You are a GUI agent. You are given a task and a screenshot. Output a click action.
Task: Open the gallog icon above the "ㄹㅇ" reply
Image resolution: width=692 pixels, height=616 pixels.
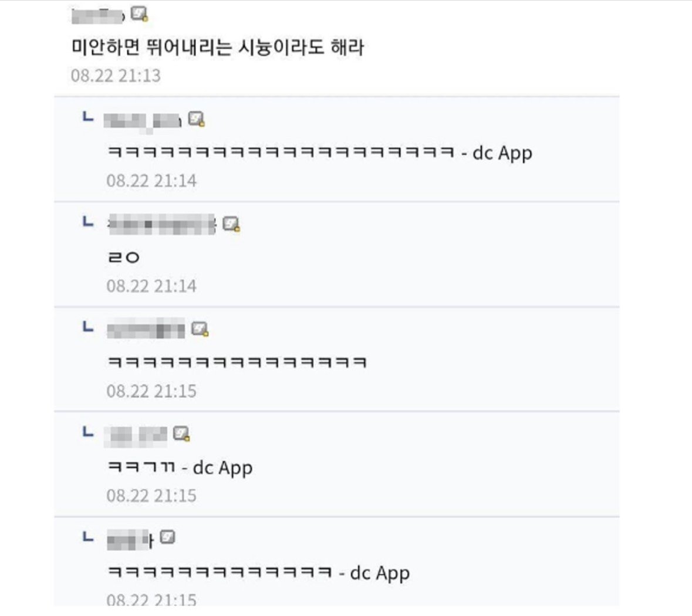point(232,224)
